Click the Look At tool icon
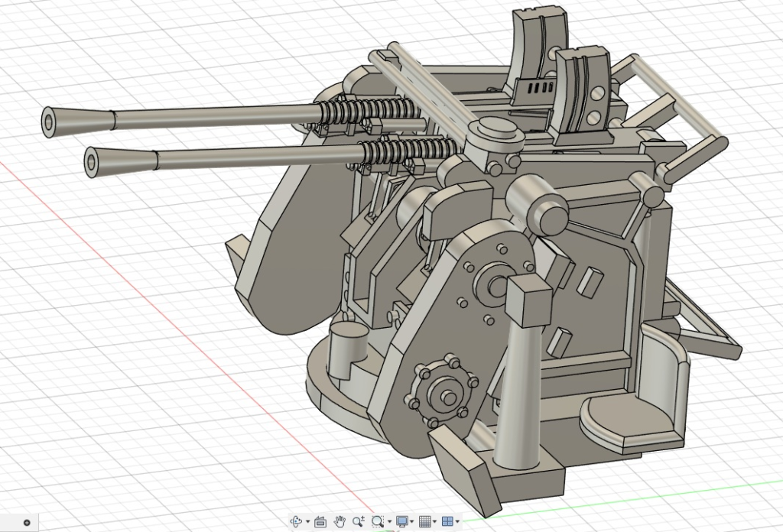This screenshot has width=783, height=532. pos(320,521)
